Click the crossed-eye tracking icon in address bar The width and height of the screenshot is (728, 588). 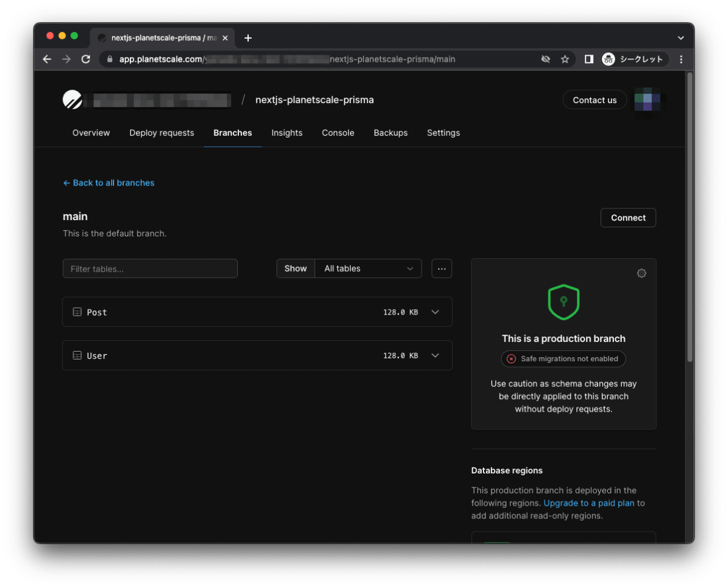pyautogui.click(x=545, y=59)
